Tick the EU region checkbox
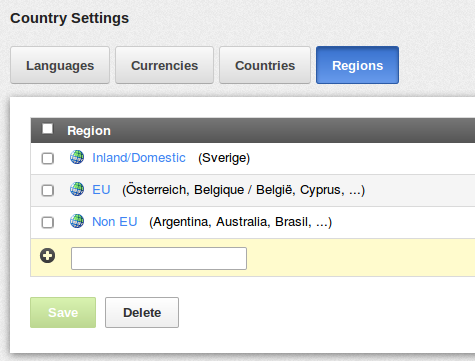Image resolution: width=475 pixels, height=361 pixels. [48, 190]
